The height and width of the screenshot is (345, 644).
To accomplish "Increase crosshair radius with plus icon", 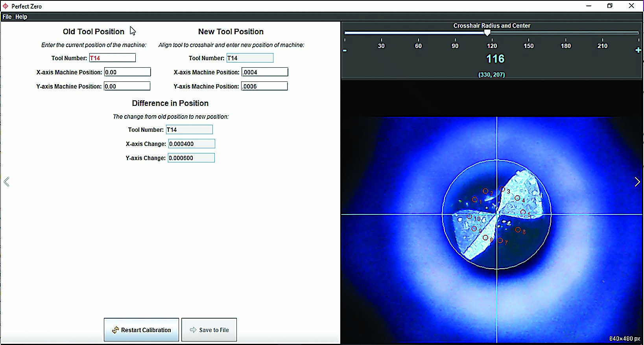I will click(x=638, y=50).
